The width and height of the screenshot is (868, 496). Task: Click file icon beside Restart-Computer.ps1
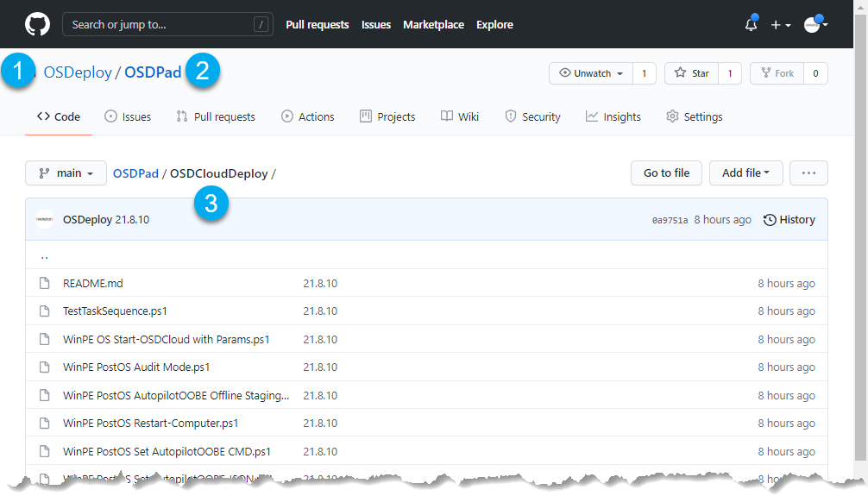[x=44, y=423]
